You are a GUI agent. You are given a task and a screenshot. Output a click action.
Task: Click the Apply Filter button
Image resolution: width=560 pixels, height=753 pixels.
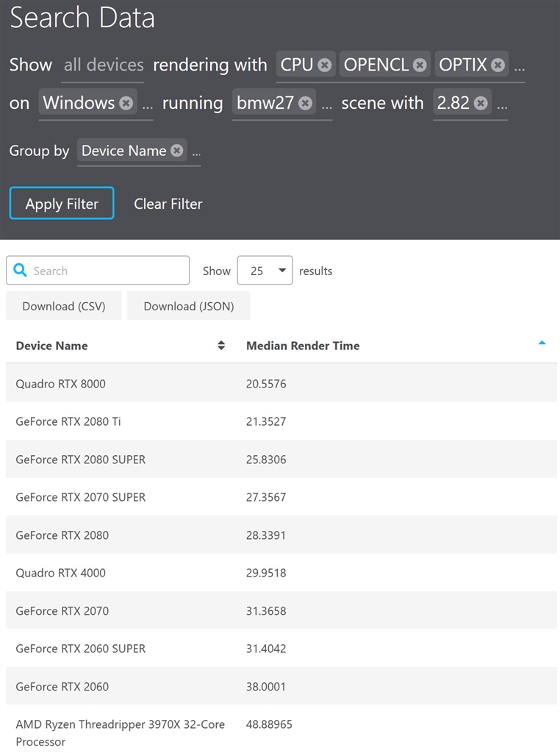tap(62, 204)
